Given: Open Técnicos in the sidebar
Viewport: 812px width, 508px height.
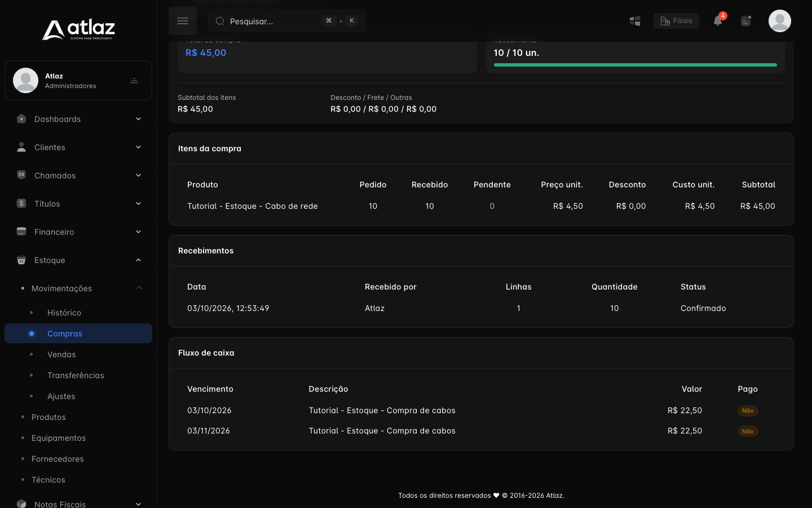Looking at the screenshot, I should click(48, 480).
